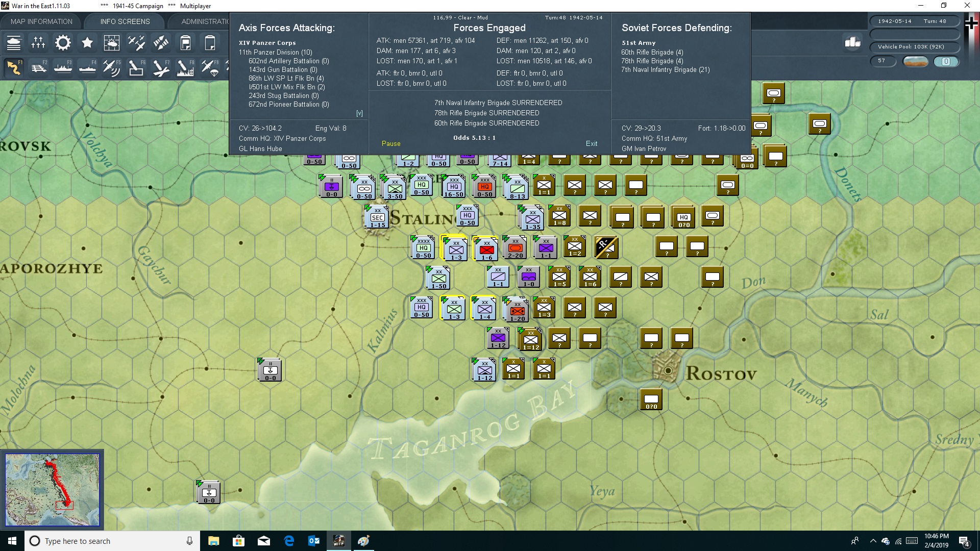Select naval transport mode (F3)
Image resolution: width=980 pixels, height=551 pixels.
[63, 67]
